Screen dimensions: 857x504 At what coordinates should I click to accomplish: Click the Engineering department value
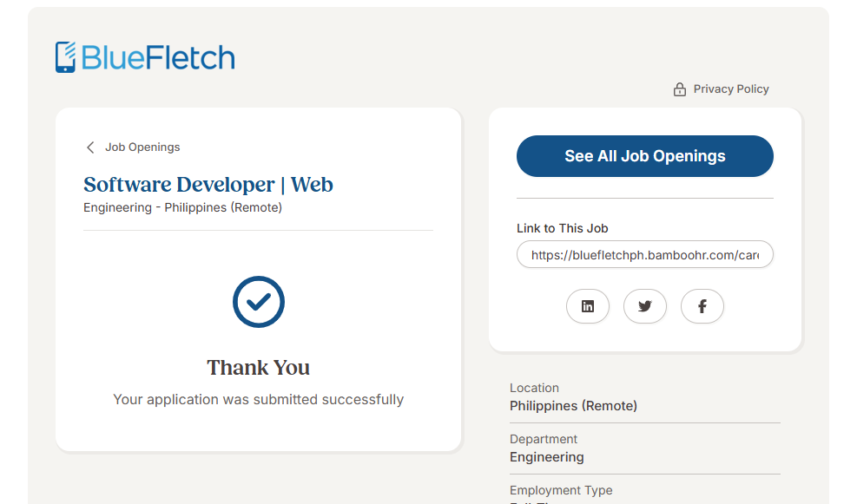tap(547, 457)
